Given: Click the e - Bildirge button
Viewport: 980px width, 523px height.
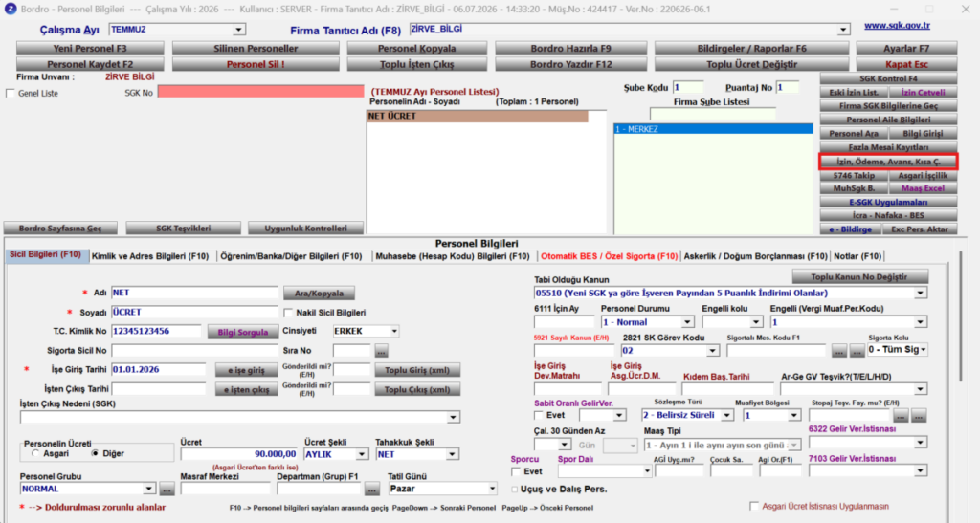Looking at the screenshot, I should (x=851, y=229).
